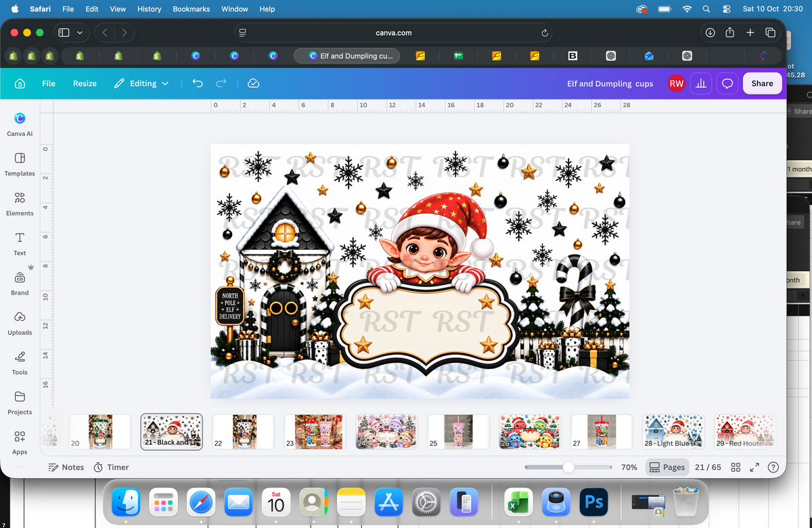Enter fullscreen presentation mode
The width and height of the screenshot is (812, 528).
click(x=755, y=467)
